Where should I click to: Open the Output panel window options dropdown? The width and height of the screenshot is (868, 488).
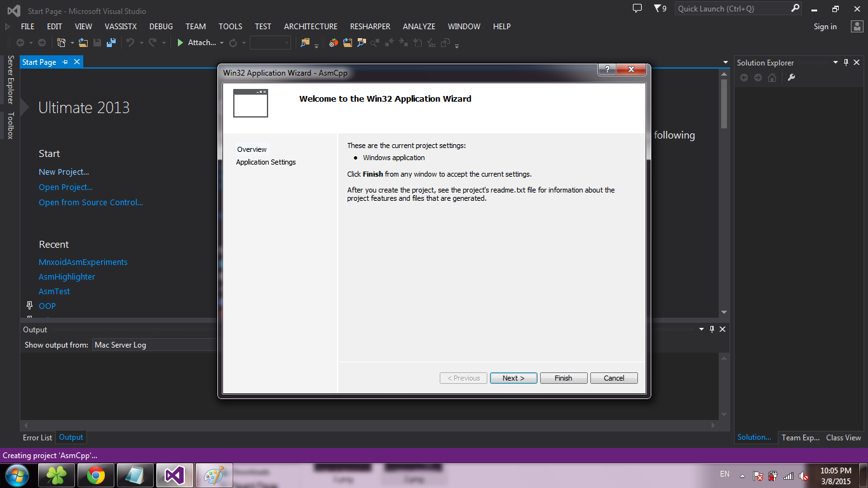point(702,329)
